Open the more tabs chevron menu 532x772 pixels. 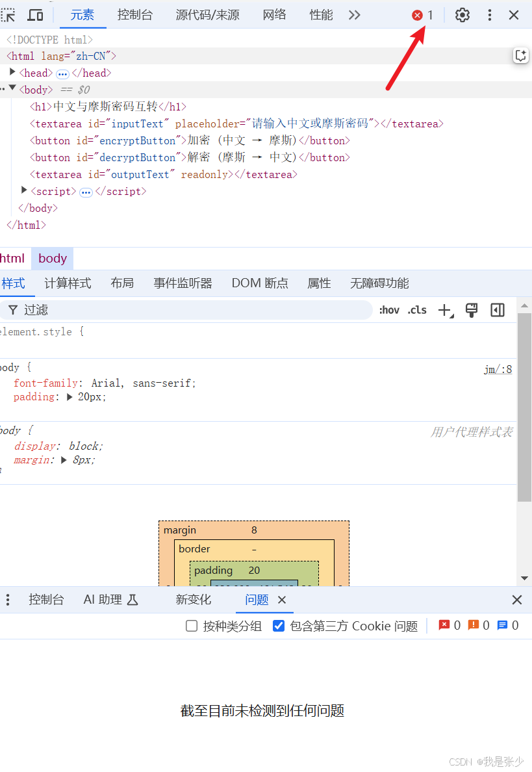[x=354, y=15]
